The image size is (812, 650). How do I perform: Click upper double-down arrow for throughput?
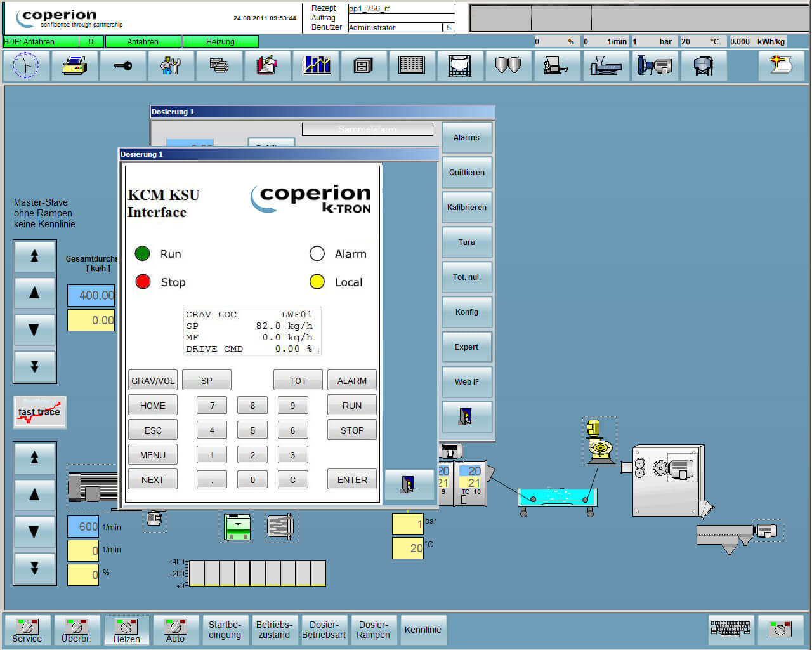(35, 366)
